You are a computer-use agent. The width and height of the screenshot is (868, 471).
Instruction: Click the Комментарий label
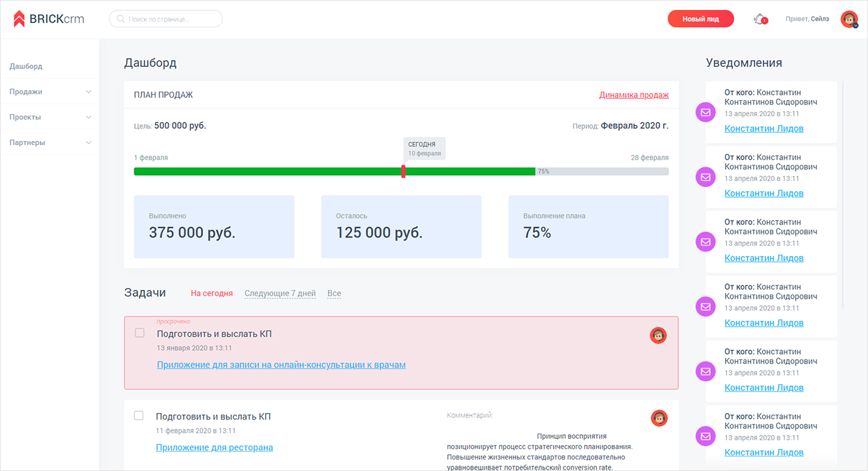click(470, 415)
